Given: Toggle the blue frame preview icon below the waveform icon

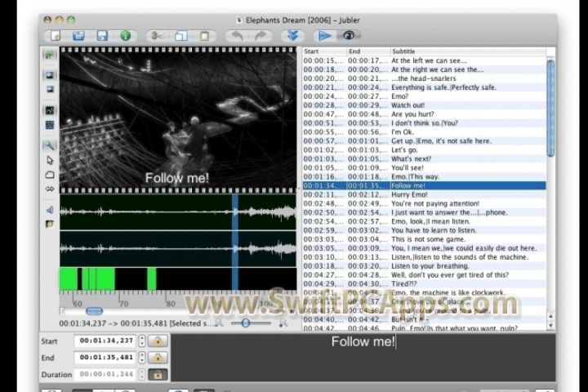Looking at the screenshot, I should click(x=50, y=125).
